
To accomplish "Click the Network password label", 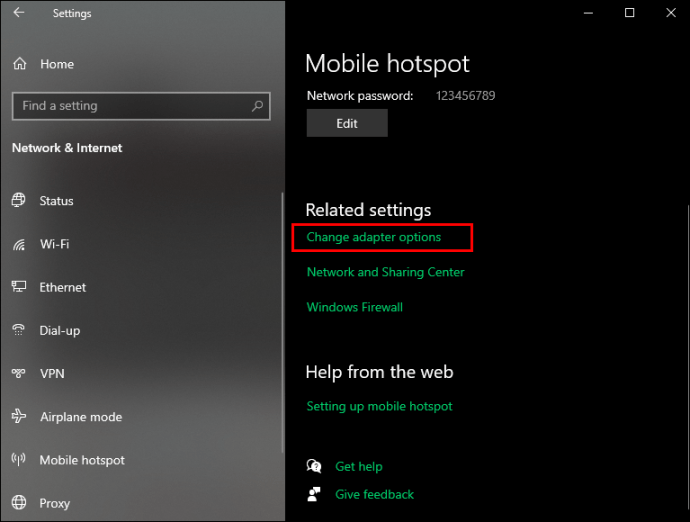I will [x=360, y=96].
